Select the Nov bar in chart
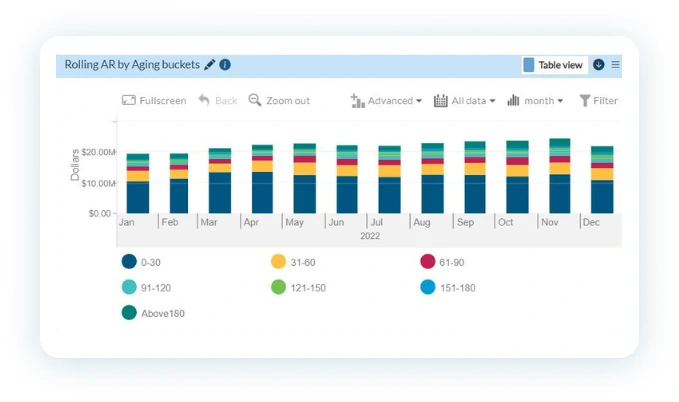The width and height of the screenshot is (679, 402). [x=560, y=176]
